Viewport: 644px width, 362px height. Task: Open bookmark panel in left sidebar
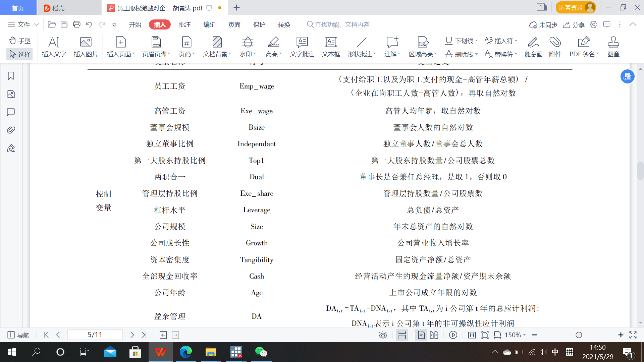(x=11, y=76)
